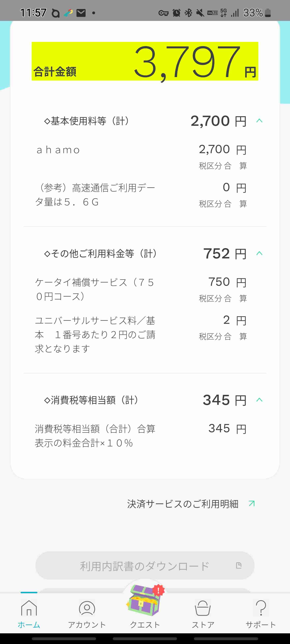Collapse the その他ご利用料金等（計） section chevron

259,253
